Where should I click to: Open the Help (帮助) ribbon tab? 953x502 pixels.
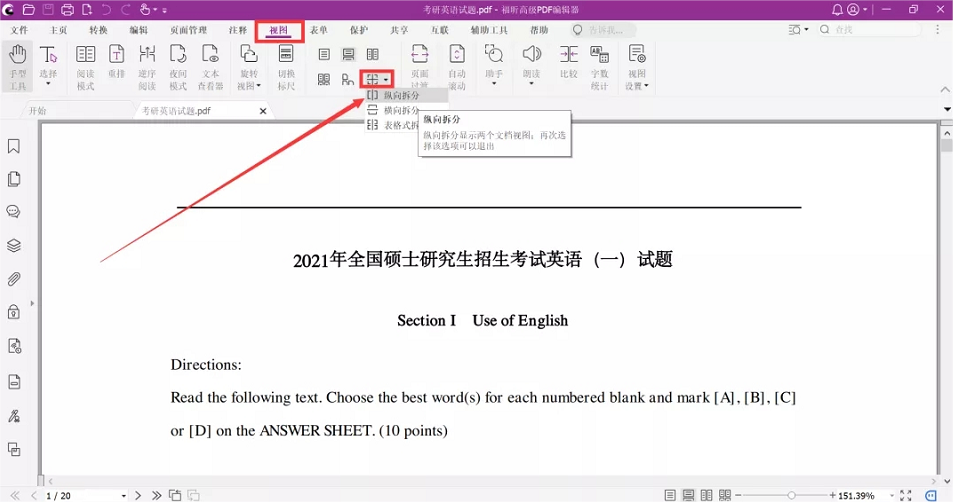(x=539, y=30)
